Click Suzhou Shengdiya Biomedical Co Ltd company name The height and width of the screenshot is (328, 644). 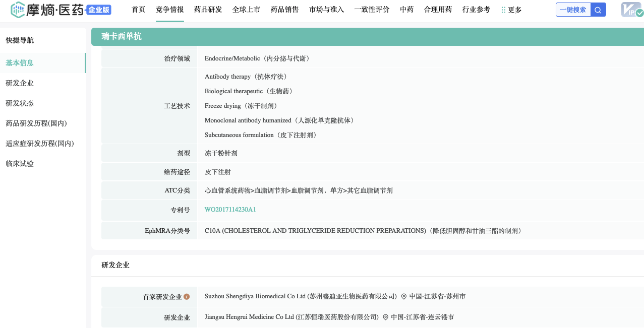301,297
